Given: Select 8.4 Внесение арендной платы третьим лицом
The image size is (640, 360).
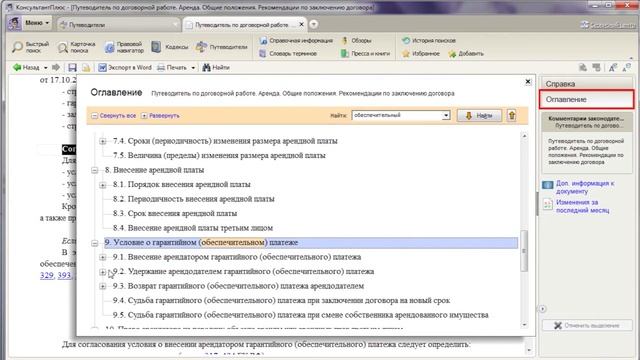Looking at the screenshot, I should (193, 228).
